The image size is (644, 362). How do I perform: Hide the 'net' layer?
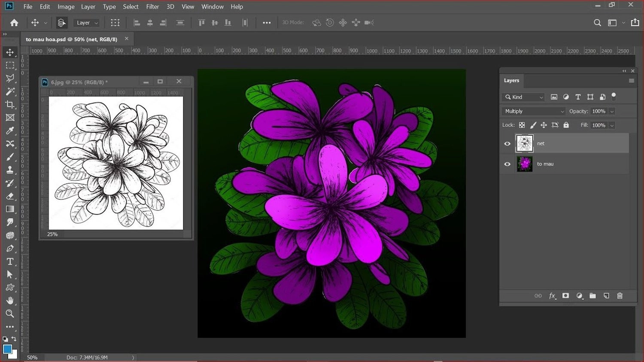coord(507,144)
